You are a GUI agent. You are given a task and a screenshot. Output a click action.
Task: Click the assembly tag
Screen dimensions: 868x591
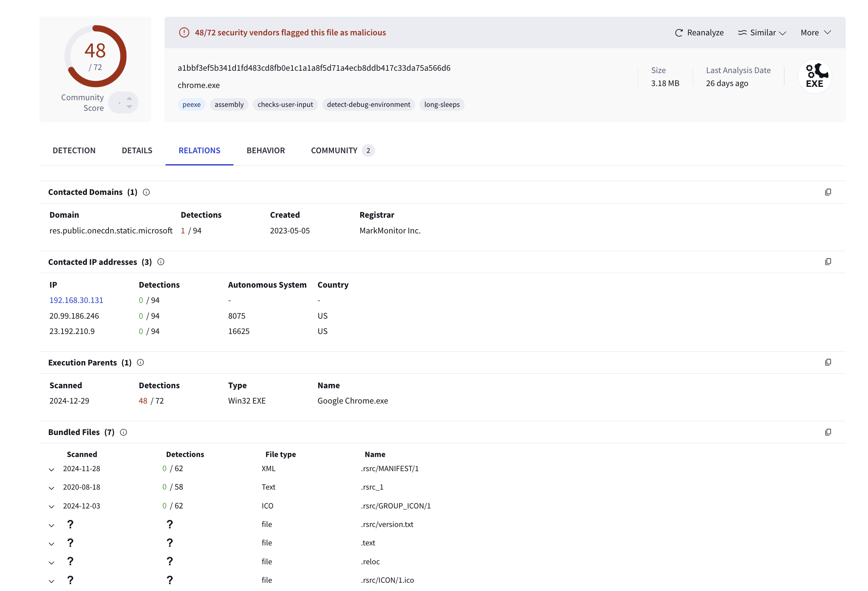229,105
